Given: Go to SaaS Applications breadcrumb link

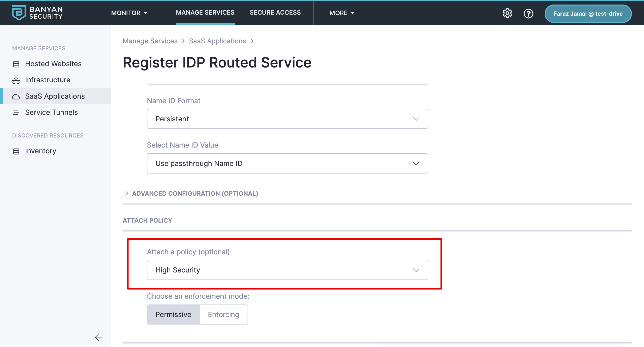Looking at the screenshot, I should pyautogui.click(x=217, y=41).
